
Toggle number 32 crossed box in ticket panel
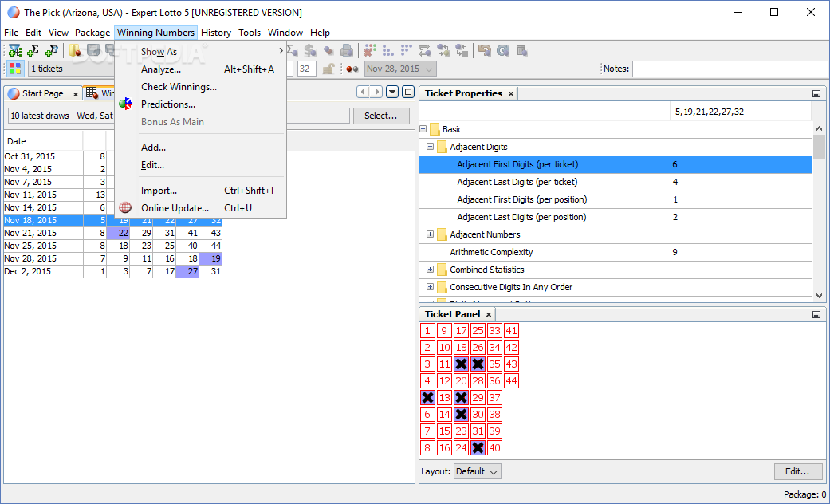[478, 448]
